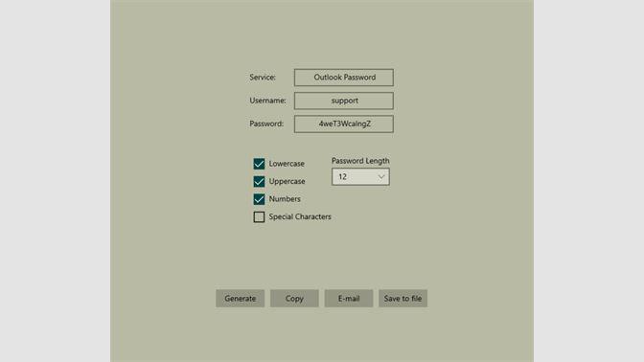
Task: Click Save to file
Action: point(402,299)
